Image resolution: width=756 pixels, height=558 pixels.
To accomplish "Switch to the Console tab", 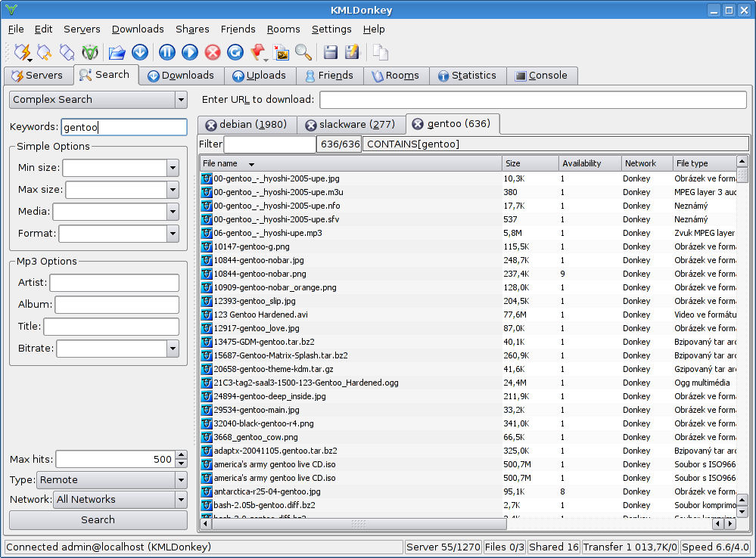I will [x=541, y=76].
